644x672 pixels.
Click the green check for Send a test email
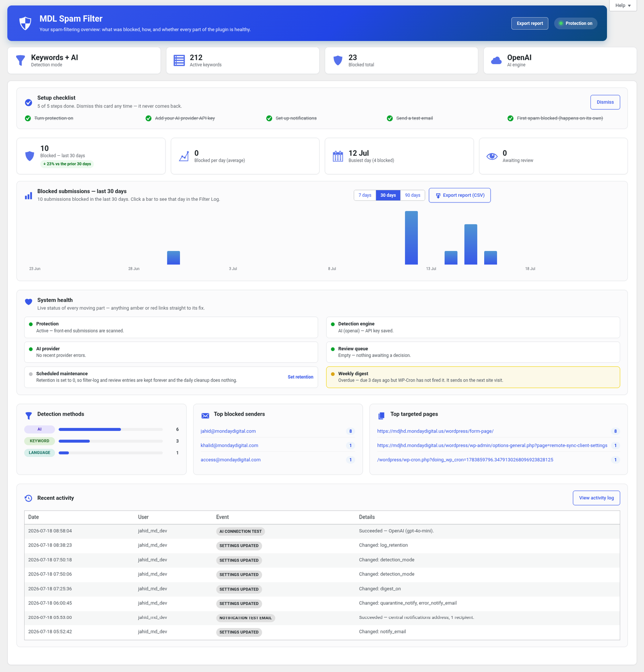coord(390,118)
